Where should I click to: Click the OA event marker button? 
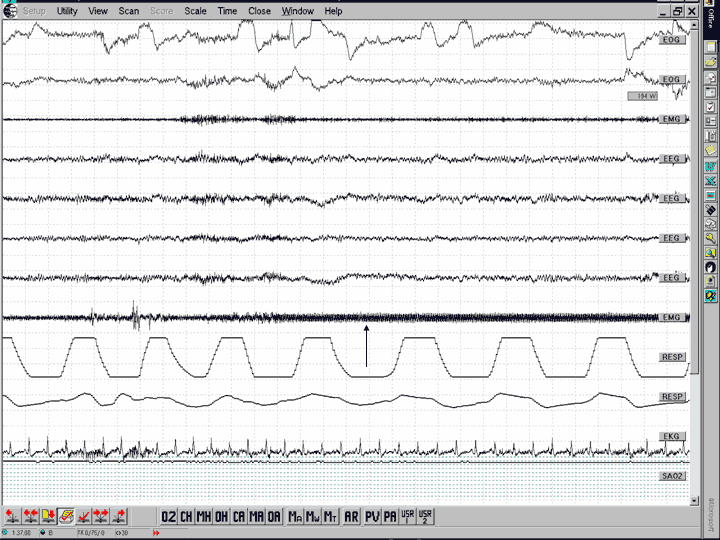(274, 516)
